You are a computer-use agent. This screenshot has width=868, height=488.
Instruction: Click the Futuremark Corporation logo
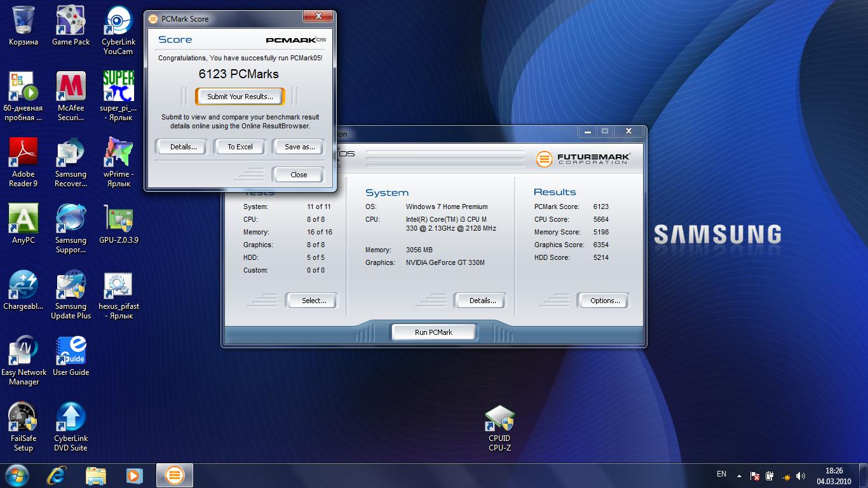coord(583,158)
